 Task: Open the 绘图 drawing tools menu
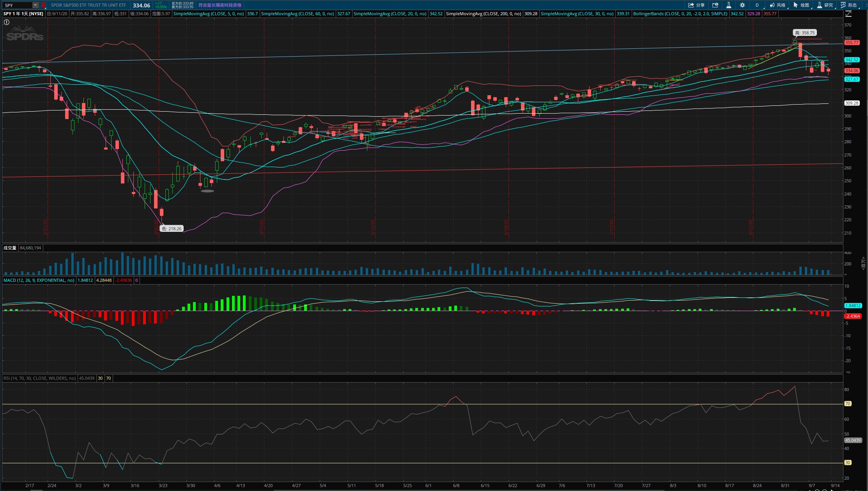802,5
